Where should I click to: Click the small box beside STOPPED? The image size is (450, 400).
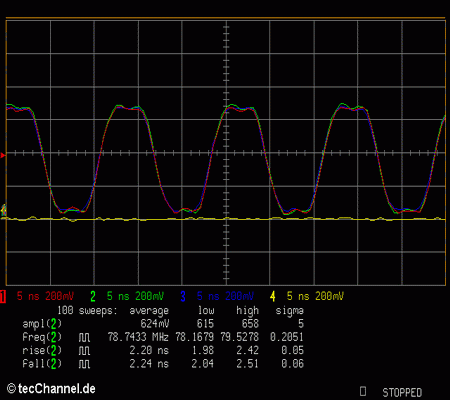[x=363, y=391]
